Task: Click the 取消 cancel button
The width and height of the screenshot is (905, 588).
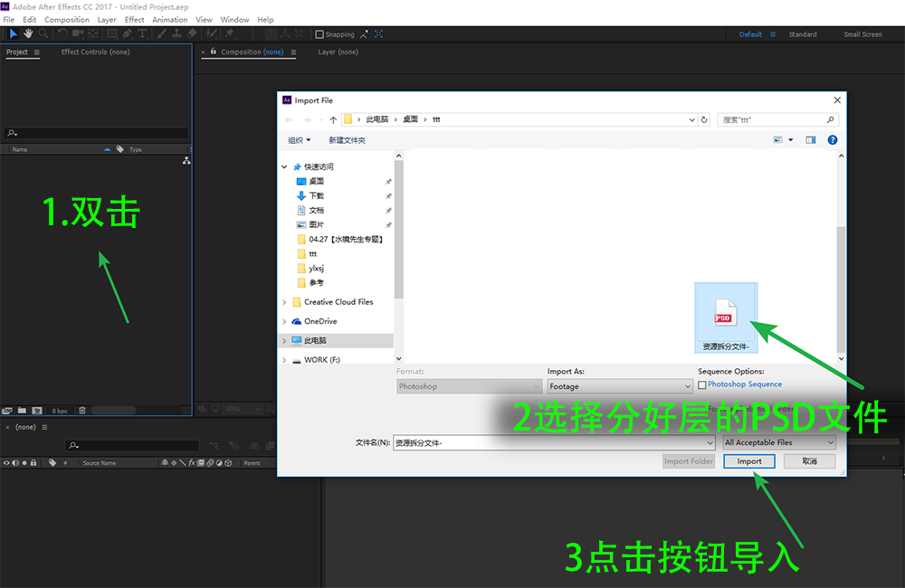Action: [809, 461]
